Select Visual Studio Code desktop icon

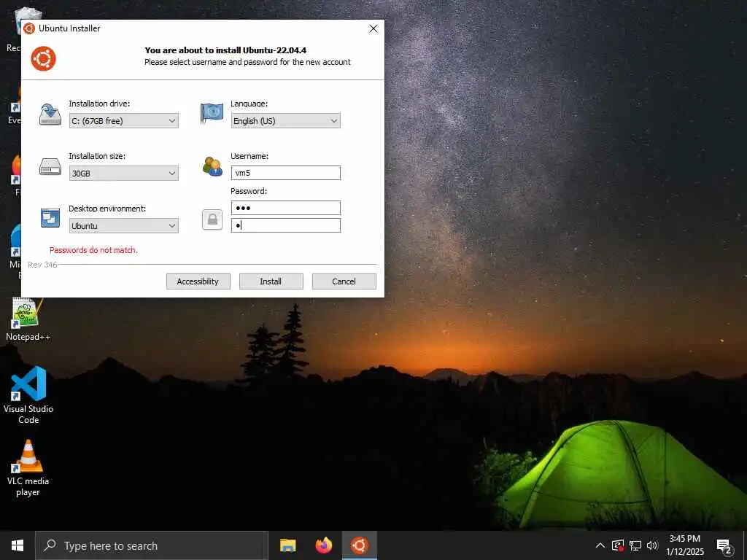[28, 394]
